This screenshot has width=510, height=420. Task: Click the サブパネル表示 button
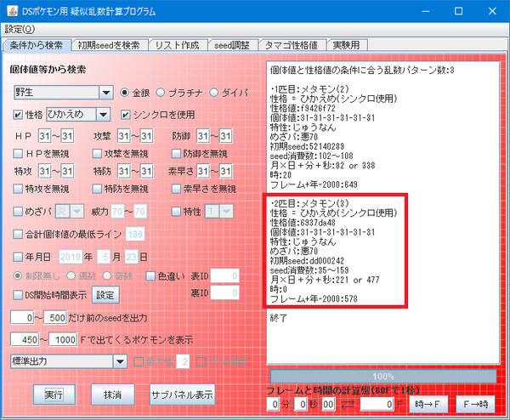pos(182,394)
